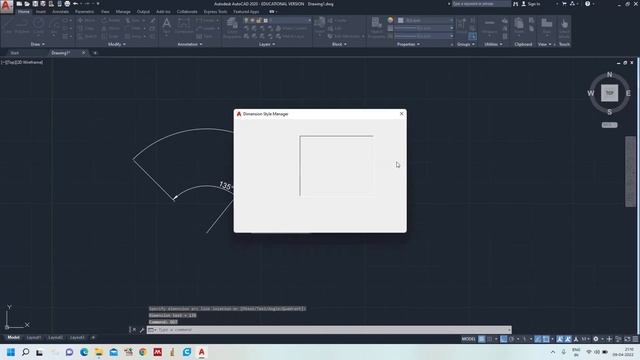The width and height of the screenshot is (640, 360).
Task: Open the Help question mark icon
Action: click(587, 4)
